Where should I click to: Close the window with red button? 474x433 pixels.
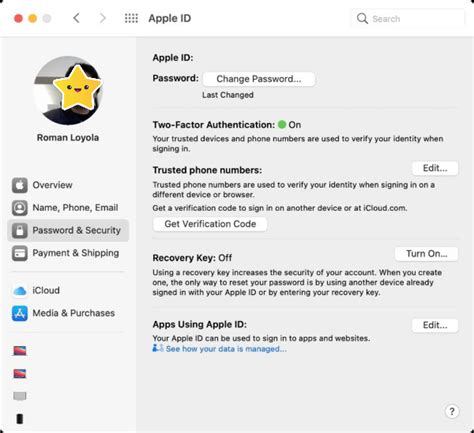[x=18, y=18]
